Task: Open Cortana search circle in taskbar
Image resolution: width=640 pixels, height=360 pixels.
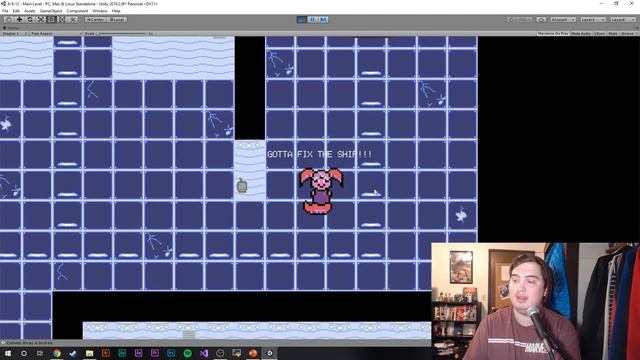Action: point(24,353)
